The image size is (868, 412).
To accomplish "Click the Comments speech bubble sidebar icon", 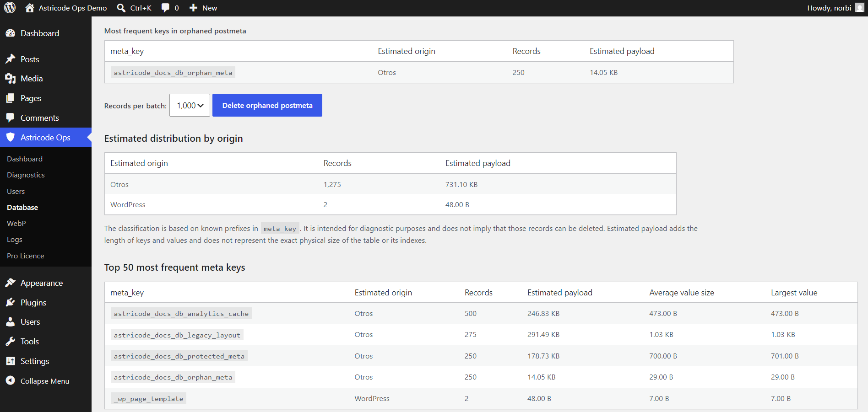I will [x=10, y=118].
